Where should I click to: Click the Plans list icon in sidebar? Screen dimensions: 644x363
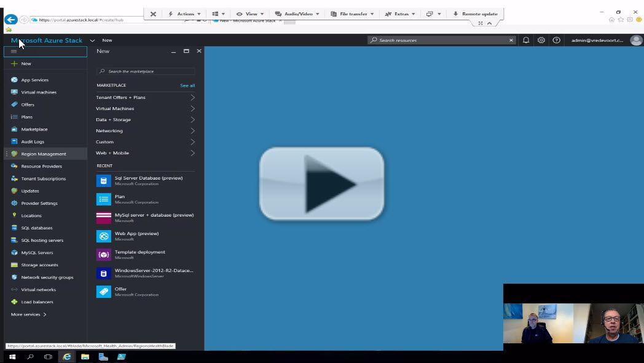pos(14,117)
